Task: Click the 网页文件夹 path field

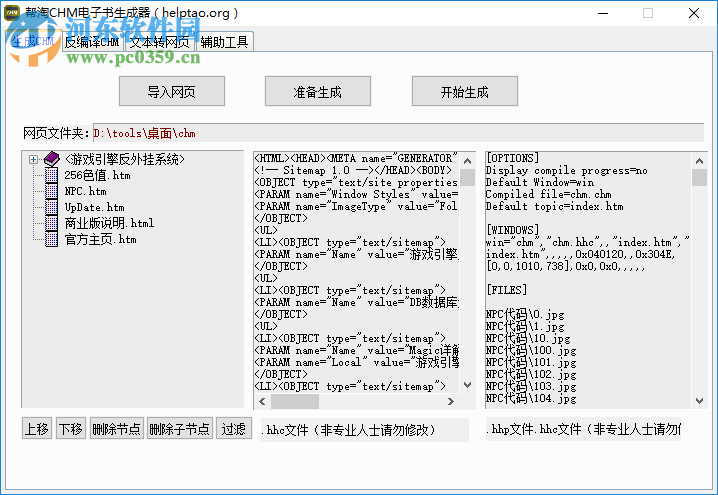Action: click(x=398, y=133)
